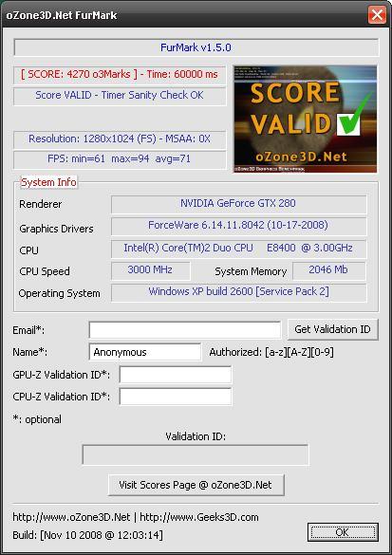Screen dimensions: 392x555
Task: Close the FurMark dialog window
Action: pos(377,15)
